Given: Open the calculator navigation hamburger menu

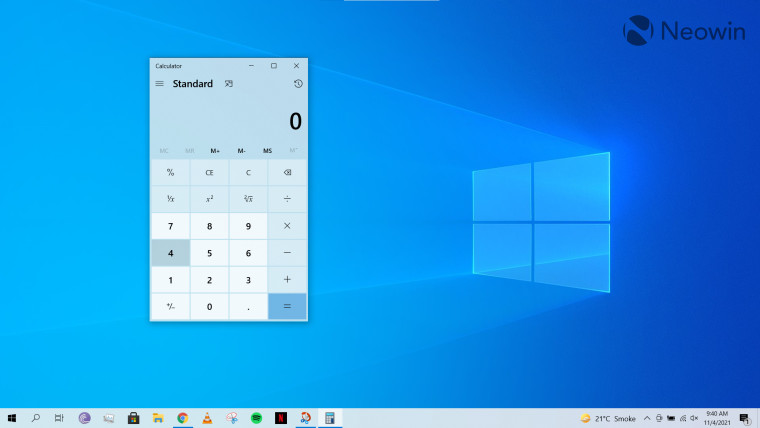Looking at the screenshot, I should (x=159, y=84).
